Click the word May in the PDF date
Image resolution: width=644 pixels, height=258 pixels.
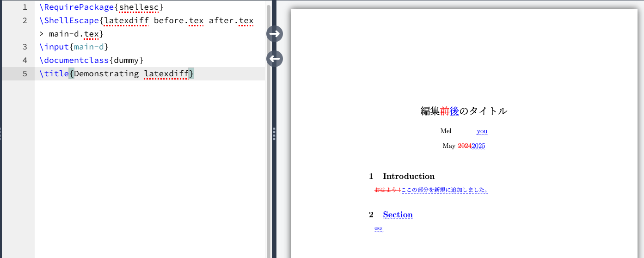[x=449, y=146]
